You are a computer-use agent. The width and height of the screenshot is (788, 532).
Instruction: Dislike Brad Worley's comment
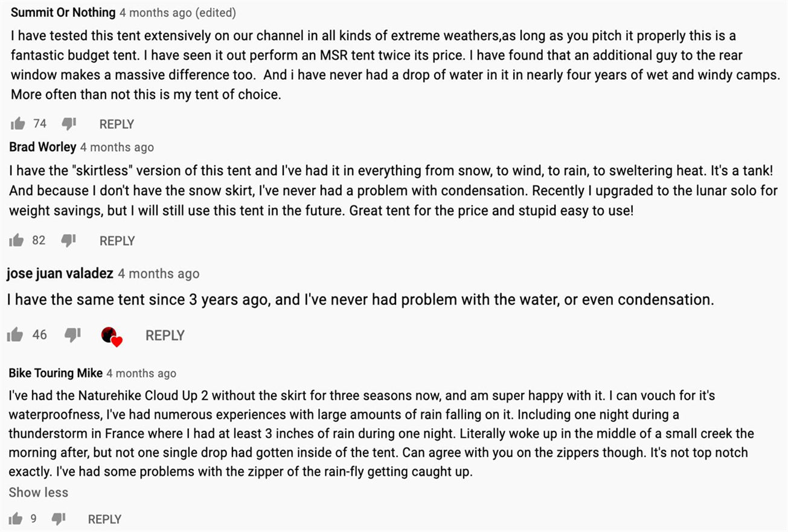pos(68,241)
